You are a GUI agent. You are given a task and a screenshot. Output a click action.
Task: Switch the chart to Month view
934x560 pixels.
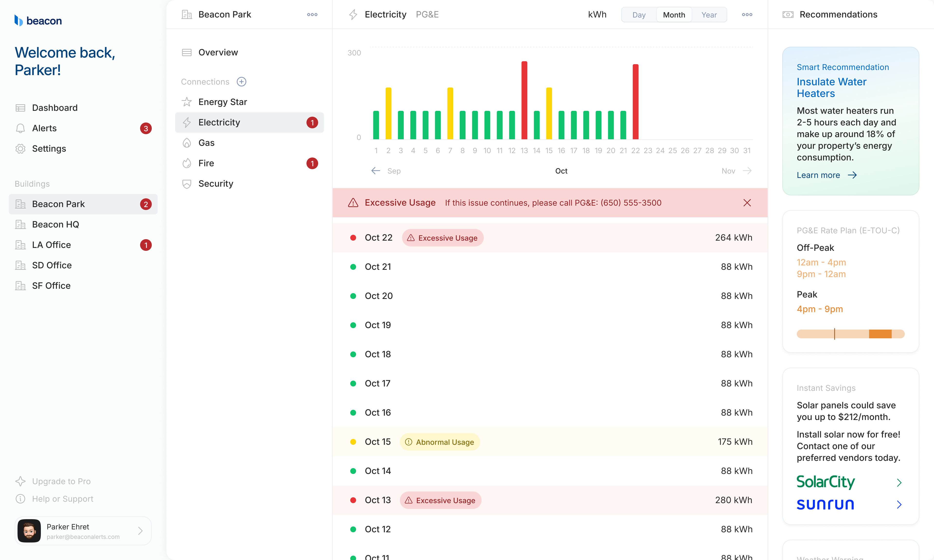pos(674,15)
